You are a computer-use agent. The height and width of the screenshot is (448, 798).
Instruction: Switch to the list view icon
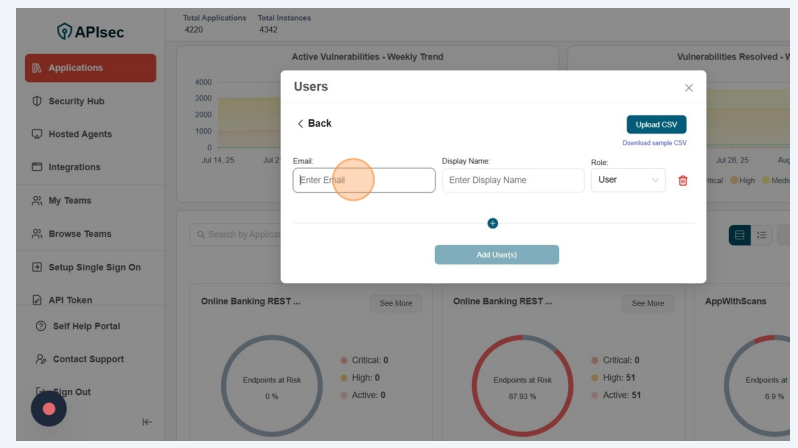[762, 235]
